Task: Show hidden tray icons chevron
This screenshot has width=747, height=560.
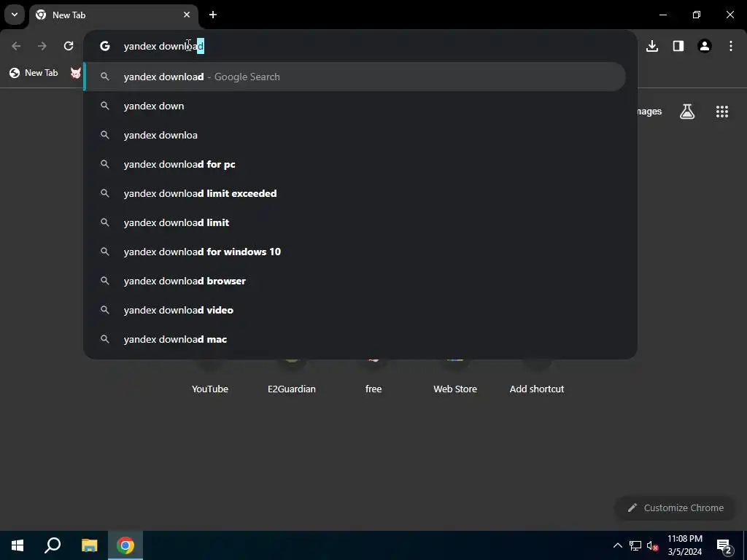Action: (617, 545)
